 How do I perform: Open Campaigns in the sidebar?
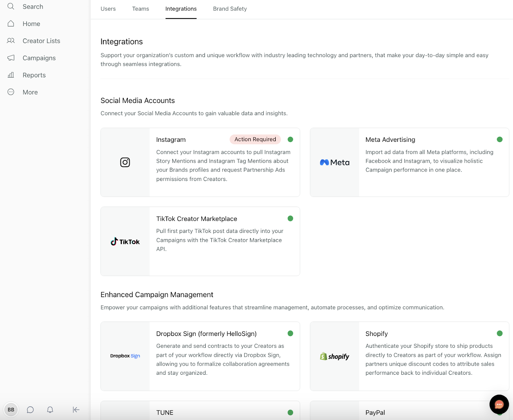39,58
